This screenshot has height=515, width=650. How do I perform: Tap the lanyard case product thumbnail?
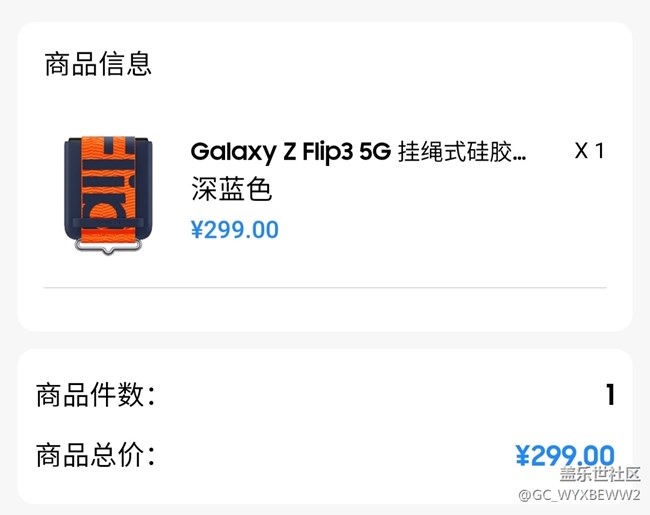(x=101, y=192)
